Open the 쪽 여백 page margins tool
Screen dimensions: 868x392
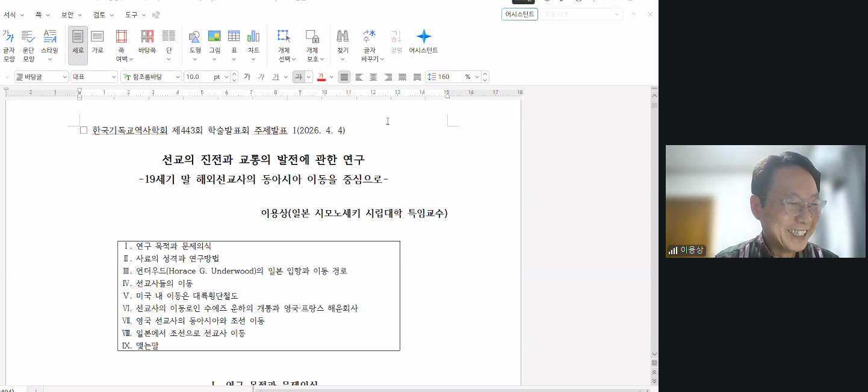[x=121, y=45]
